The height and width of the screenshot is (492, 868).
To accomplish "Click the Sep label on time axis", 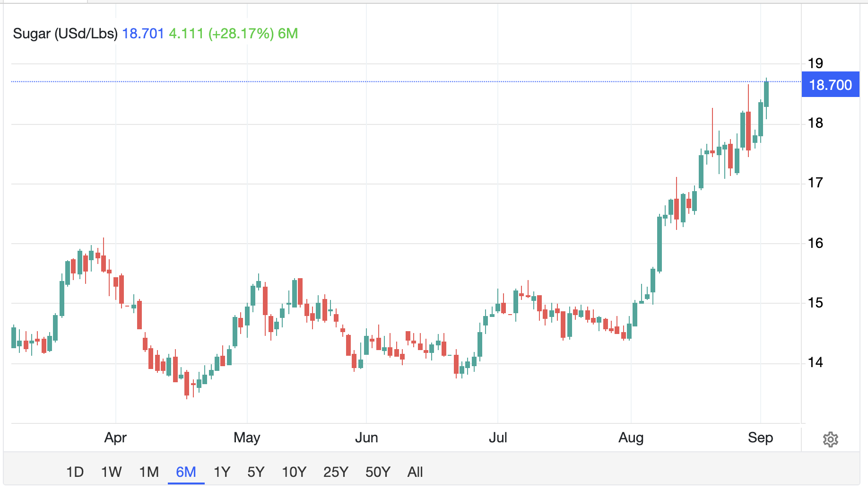I will [x=760, y=438].
